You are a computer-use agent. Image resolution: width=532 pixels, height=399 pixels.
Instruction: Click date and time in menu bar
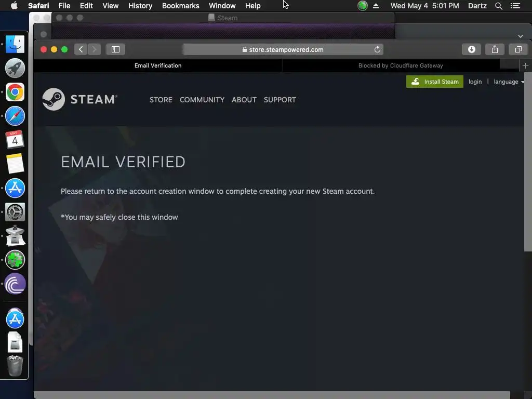pyautogui.click(x=424, y=6)
